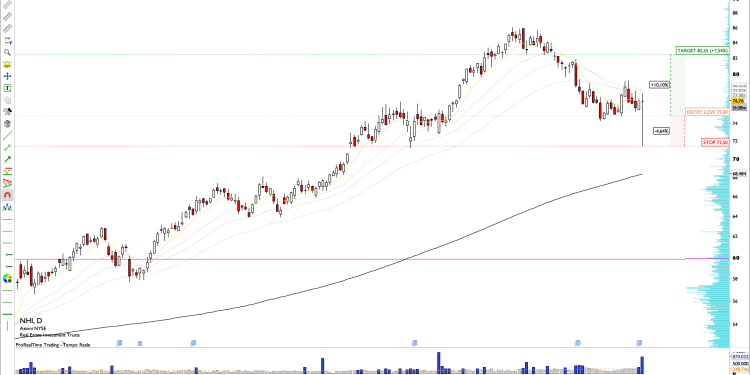Image resolution: width=750 pixels, height=375 pixels.
Task: Click the yellow and blue toolbar icon above magnifier
Action: pos(7,41)
